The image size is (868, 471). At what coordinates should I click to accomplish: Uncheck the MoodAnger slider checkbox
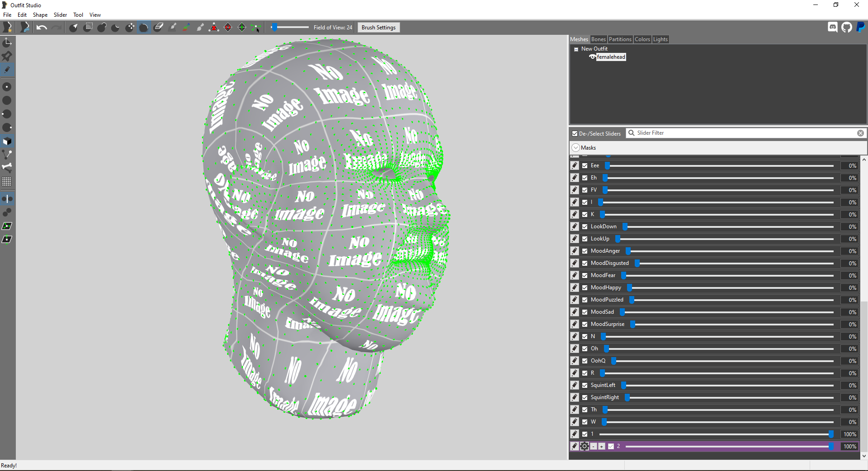tap(585, 251)
